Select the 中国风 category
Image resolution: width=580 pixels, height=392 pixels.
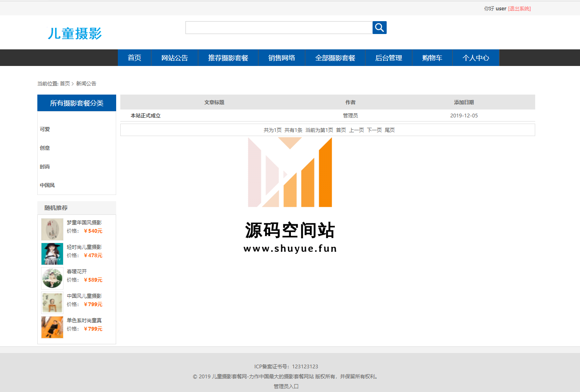click(47, 185)
